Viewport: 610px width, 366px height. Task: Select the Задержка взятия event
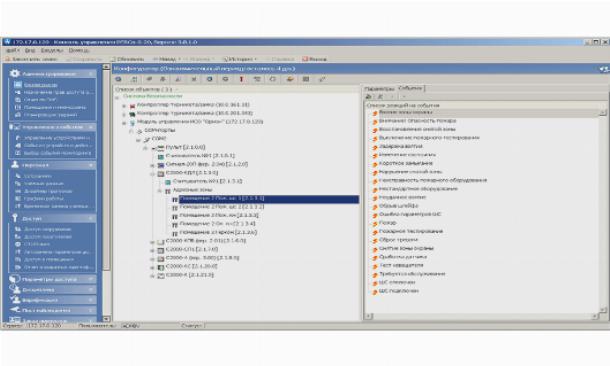401,147
